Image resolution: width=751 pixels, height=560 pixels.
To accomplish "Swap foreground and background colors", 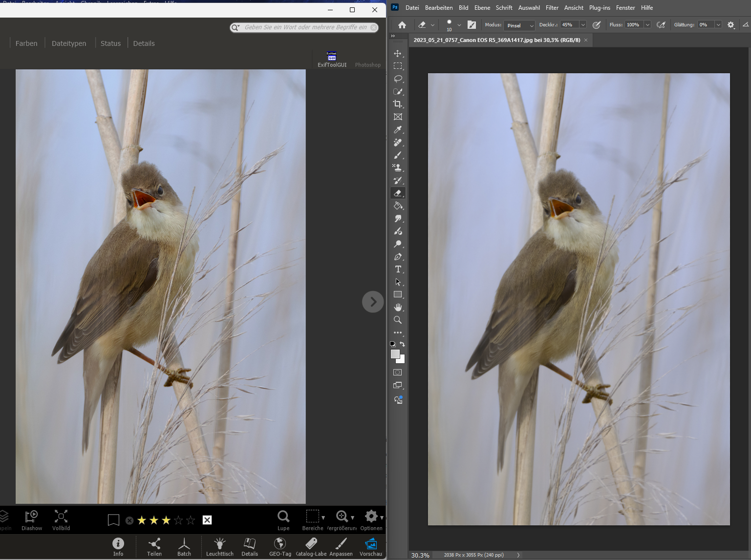I will tap(402, 344).
